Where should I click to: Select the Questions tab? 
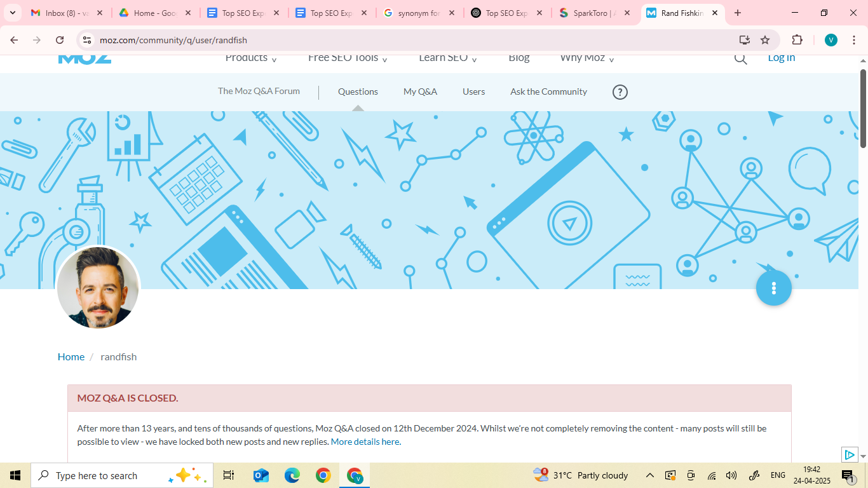(358, 91)
